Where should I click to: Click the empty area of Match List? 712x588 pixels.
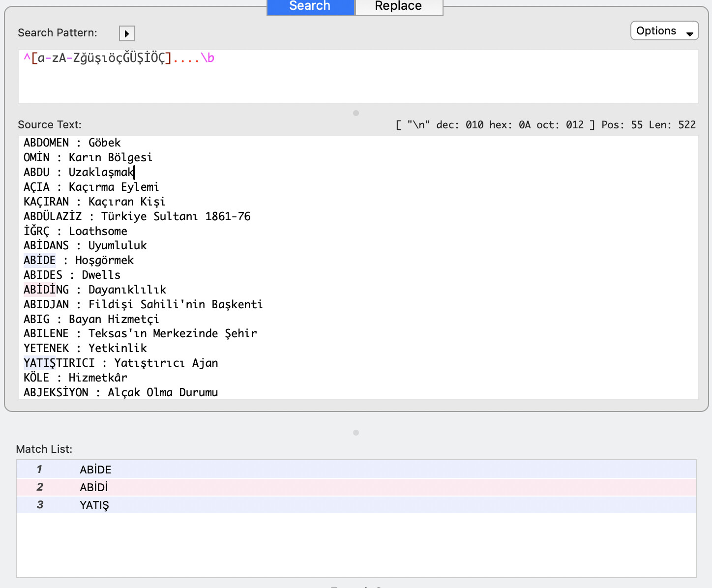coord(356,546)
